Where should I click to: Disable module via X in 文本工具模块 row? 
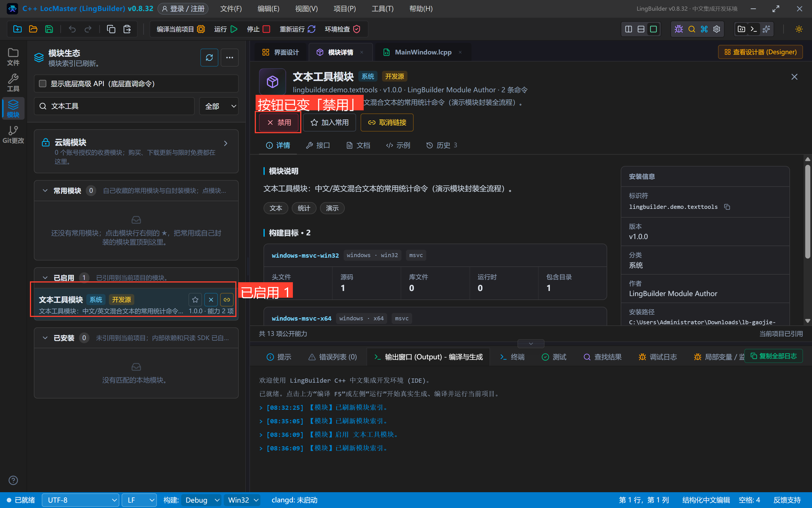(211, 299)
